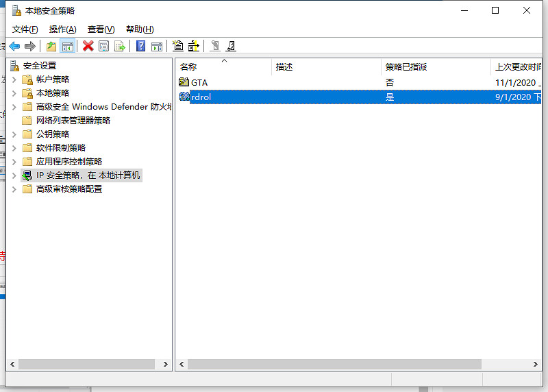Expand the 高级审核策略配置 node

[x=15, y=189]
